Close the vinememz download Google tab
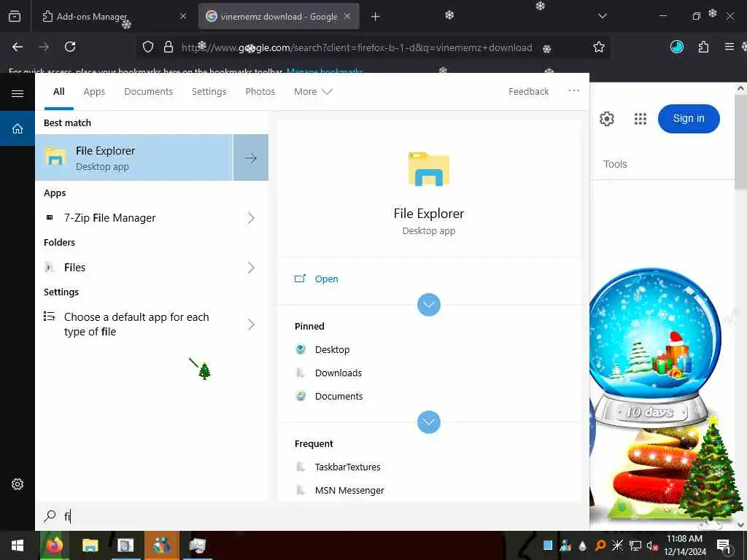 347,16
